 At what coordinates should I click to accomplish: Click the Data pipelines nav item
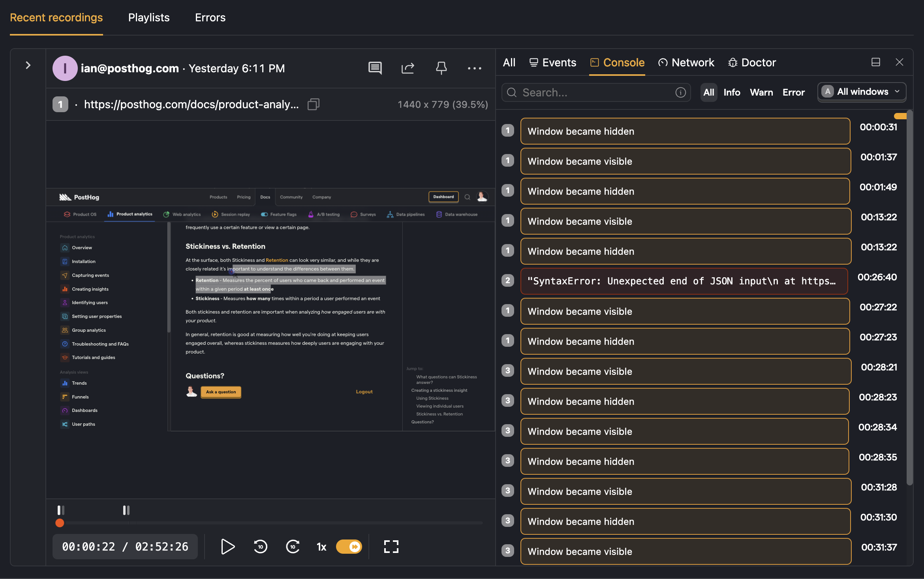[x=406, y=214]
